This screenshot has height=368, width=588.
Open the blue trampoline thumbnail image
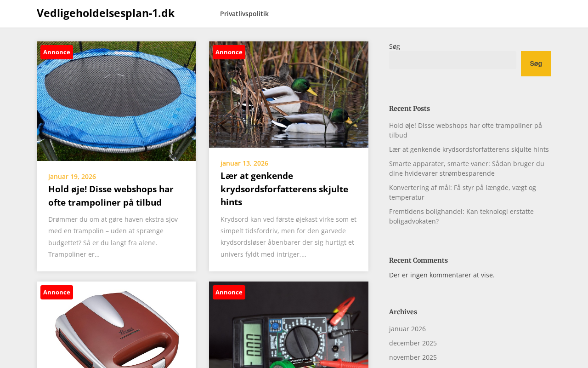116,101
